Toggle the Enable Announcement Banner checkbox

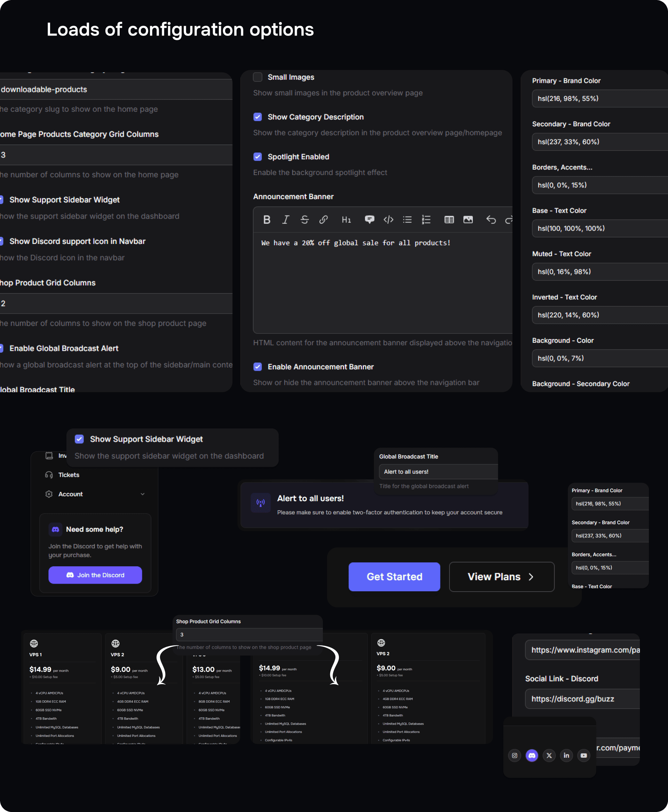click(x=258, y=367)
